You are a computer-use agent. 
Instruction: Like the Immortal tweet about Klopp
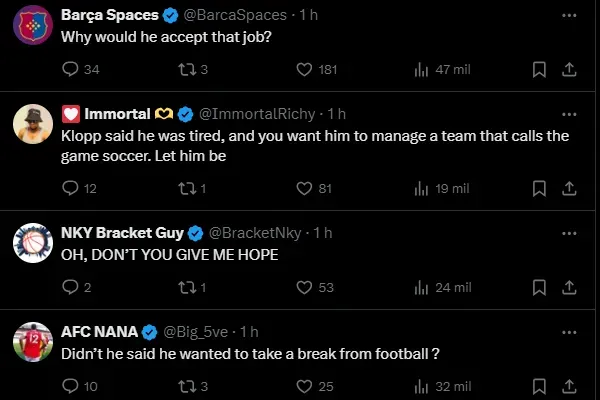click(x=306, y=188)
